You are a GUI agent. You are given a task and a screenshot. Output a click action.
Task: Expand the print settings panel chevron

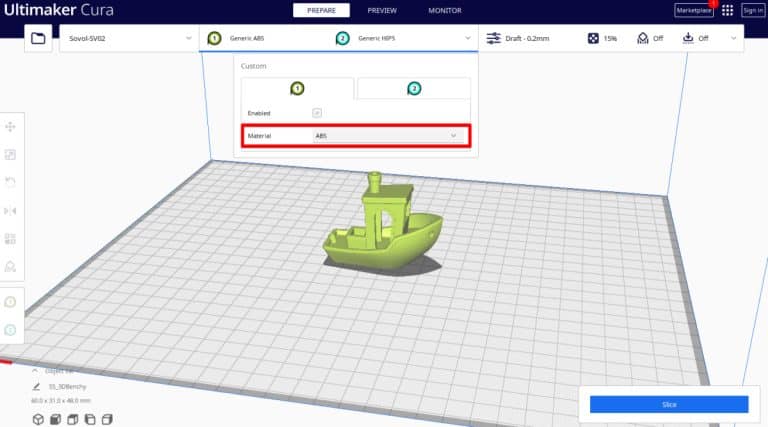click(733, 38)
